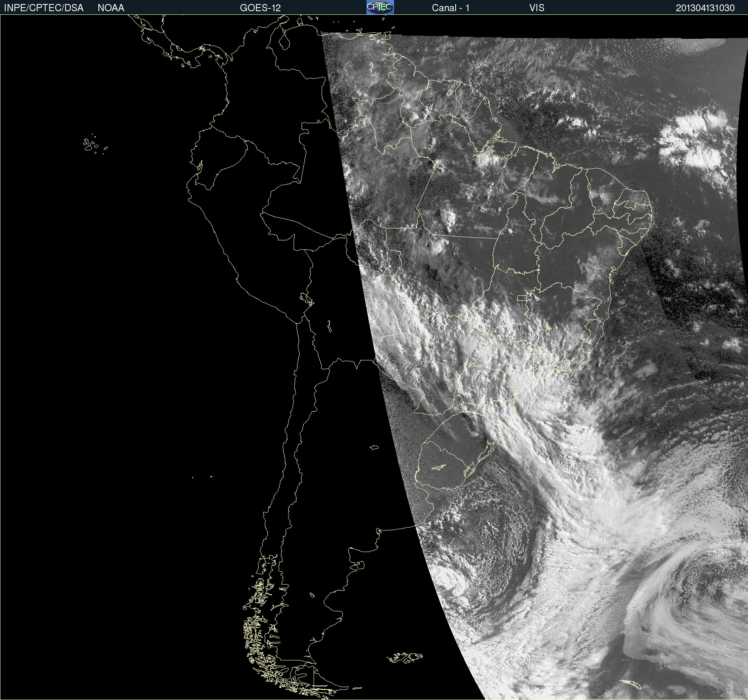Click the 201304131030 timestamp

coord(705,8)
